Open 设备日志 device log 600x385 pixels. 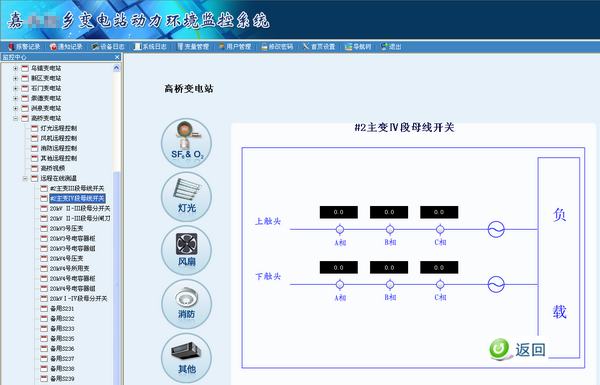click(x=108, y=47)
